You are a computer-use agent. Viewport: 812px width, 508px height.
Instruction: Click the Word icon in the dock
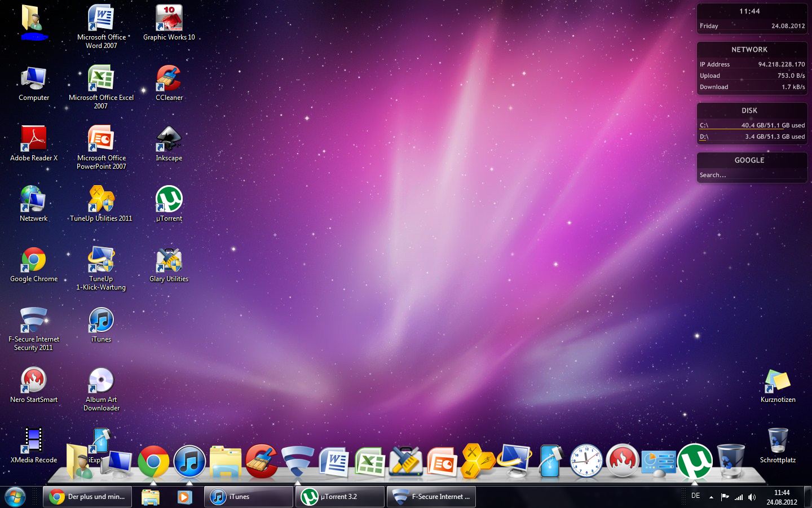[x=334, y=462]
